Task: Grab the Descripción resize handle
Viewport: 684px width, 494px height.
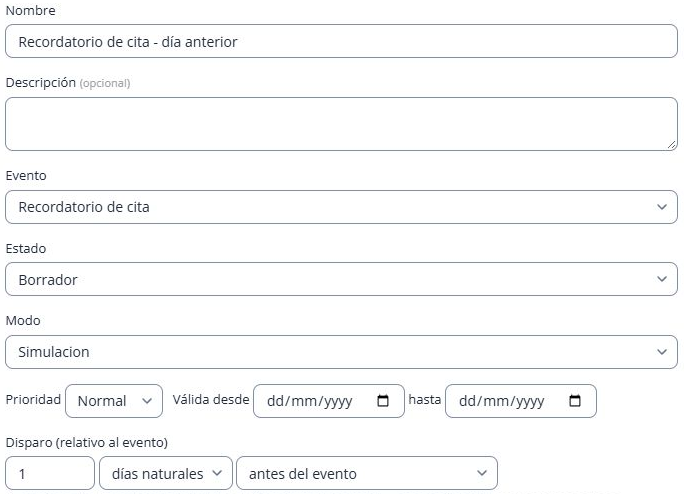Action: tap(672, 145)
